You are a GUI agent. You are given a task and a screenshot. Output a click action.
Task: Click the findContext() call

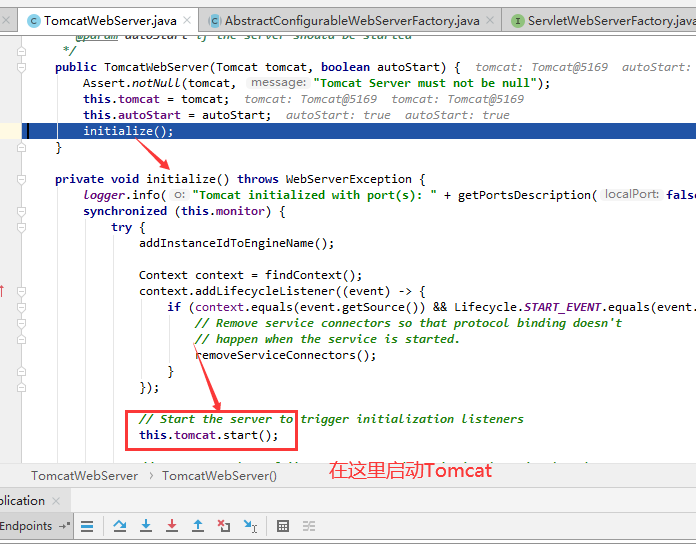[x=313, y=275]
